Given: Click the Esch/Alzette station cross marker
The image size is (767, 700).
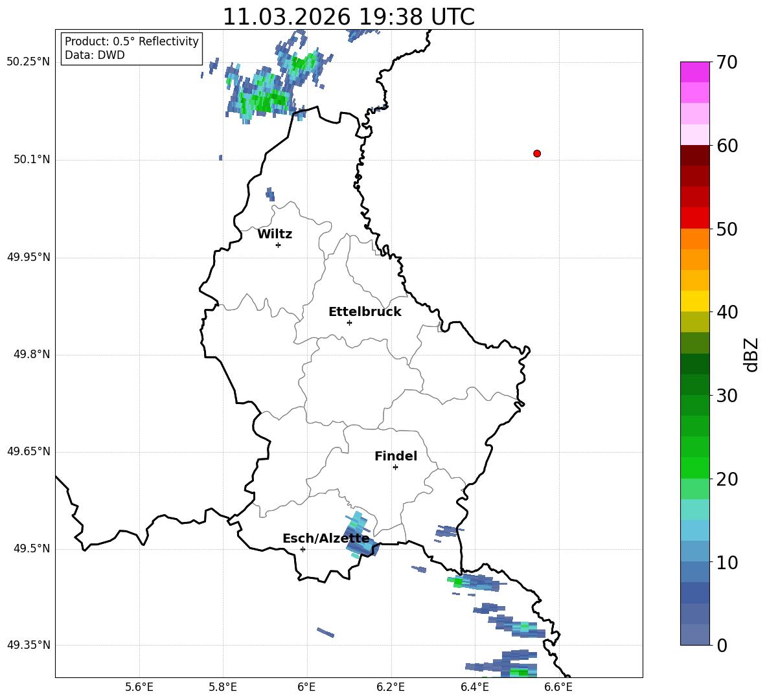Looking at the screenshot, I should 303,549.
